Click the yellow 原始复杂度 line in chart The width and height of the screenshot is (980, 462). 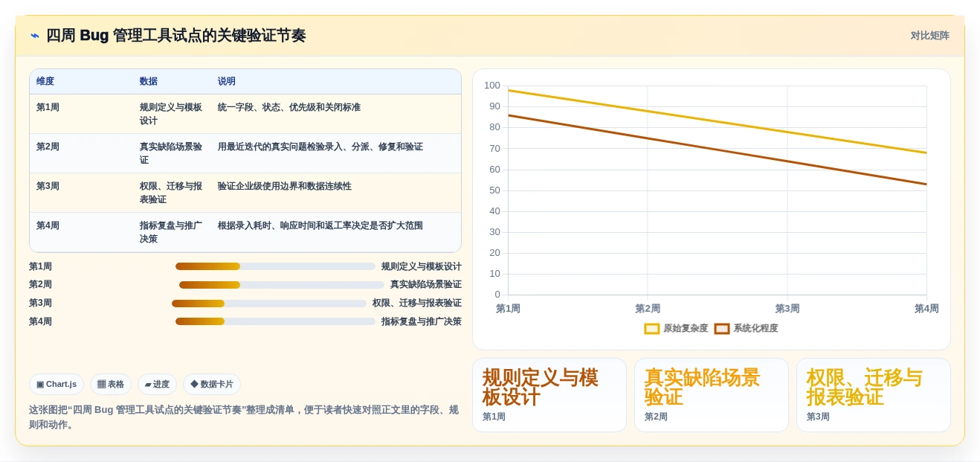pyautogui.click(x=718, y=121)
